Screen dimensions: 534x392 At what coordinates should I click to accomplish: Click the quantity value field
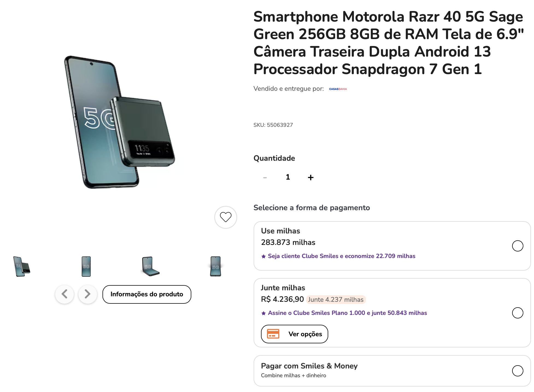[x=288, y=177]
